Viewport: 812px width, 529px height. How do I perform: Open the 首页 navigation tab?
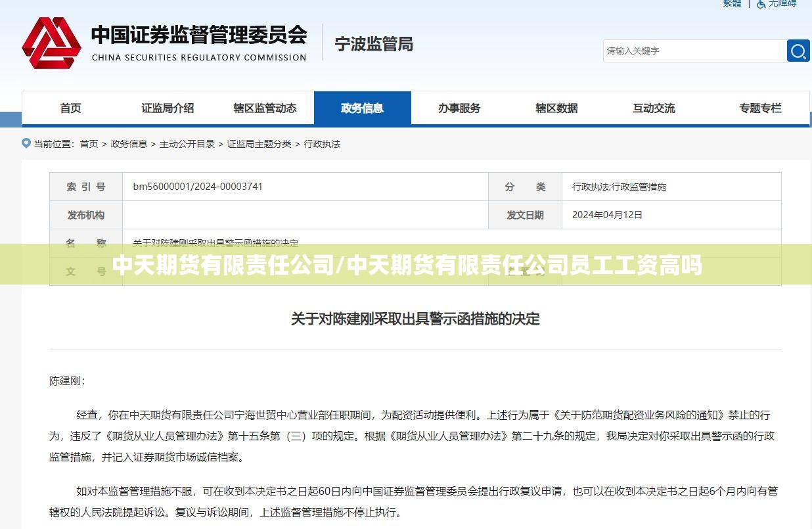click(x=70, y=108)
